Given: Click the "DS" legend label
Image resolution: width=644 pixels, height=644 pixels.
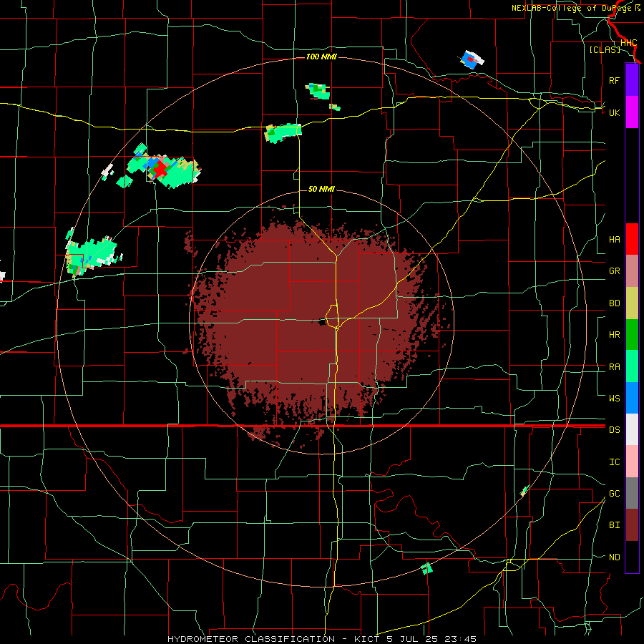Looking at the screenshot, I should pyautogui.click(x=614, y=430).
